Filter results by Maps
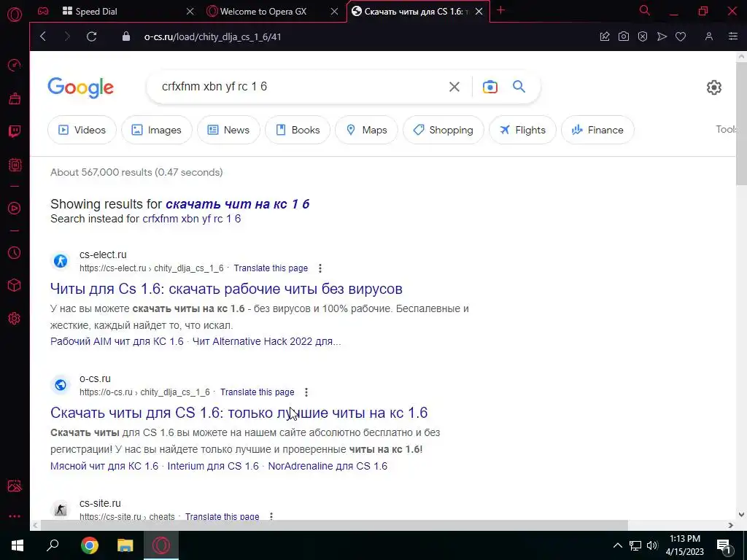 pos(366,130)
